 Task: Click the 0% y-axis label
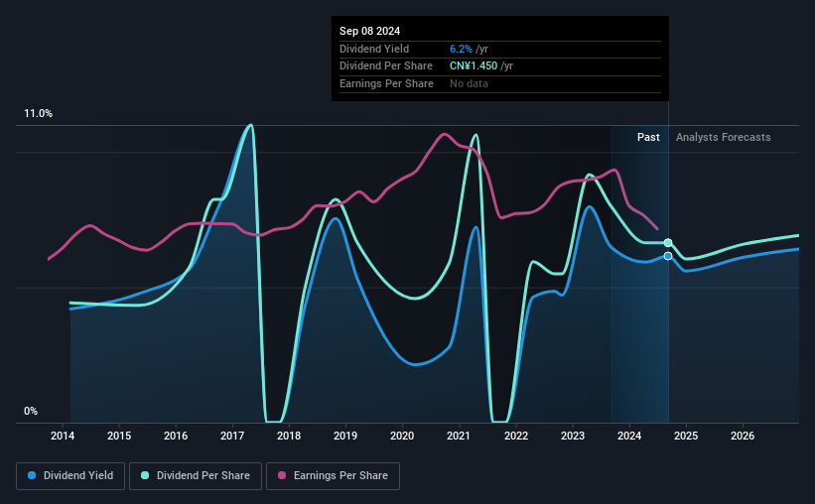point(31,412)
